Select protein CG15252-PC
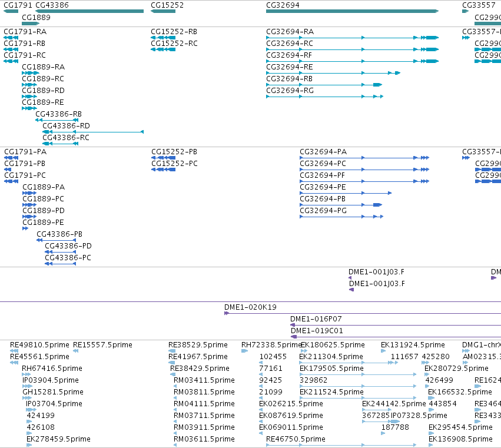The height and width of the screenshot is (448, 501). pyautogui.click(x=163, y=170)
